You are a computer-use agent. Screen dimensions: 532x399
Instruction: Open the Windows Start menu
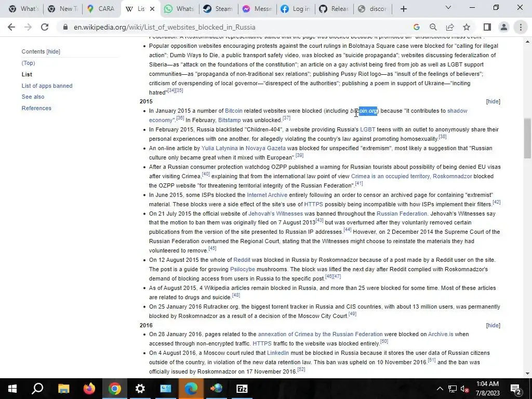tap(12, 389)
